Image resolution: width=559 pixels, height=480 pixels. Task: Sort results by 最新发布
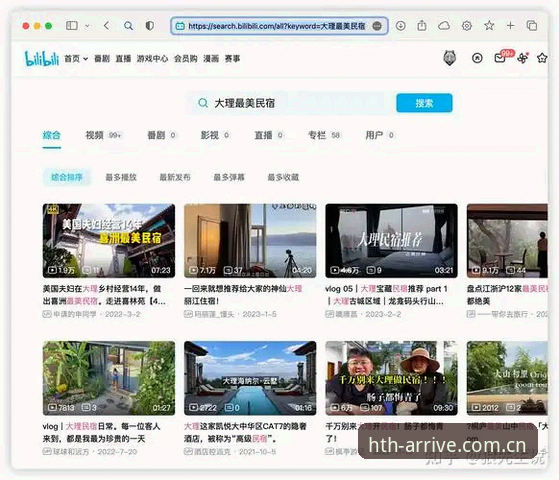(x=175, y=177)
